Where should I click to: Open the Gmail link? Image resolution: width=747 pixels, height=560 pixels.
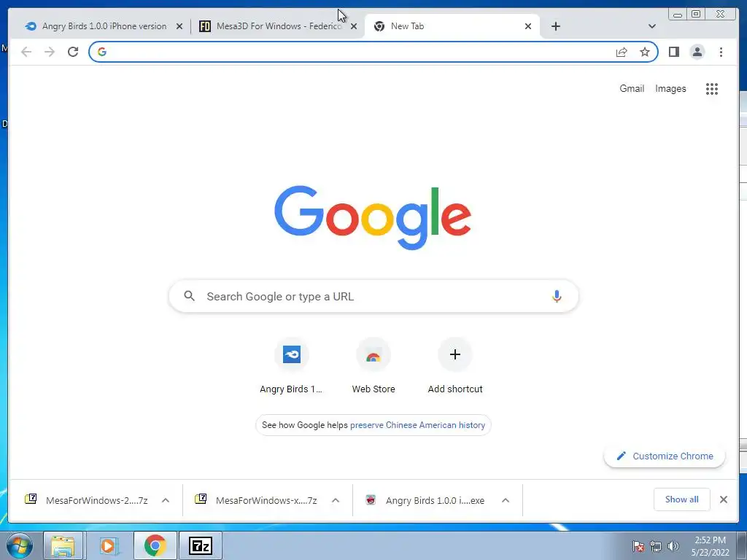[x=632, y=88]
